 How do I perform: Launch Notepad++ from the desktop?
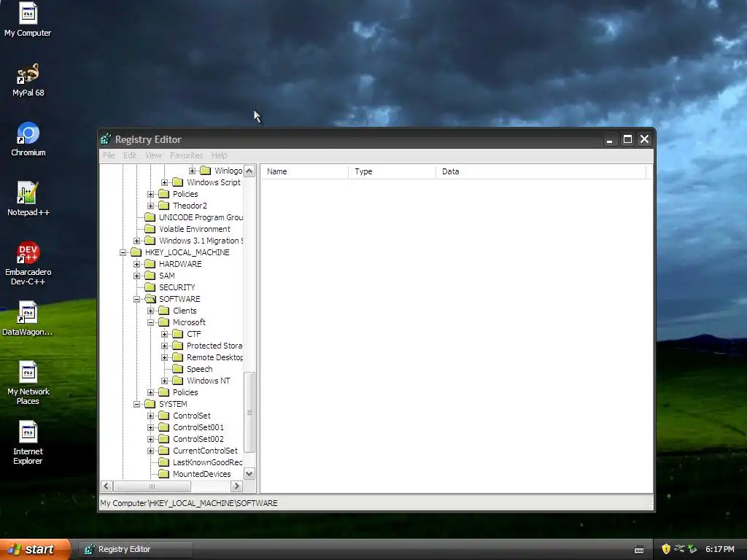(28, 200)
